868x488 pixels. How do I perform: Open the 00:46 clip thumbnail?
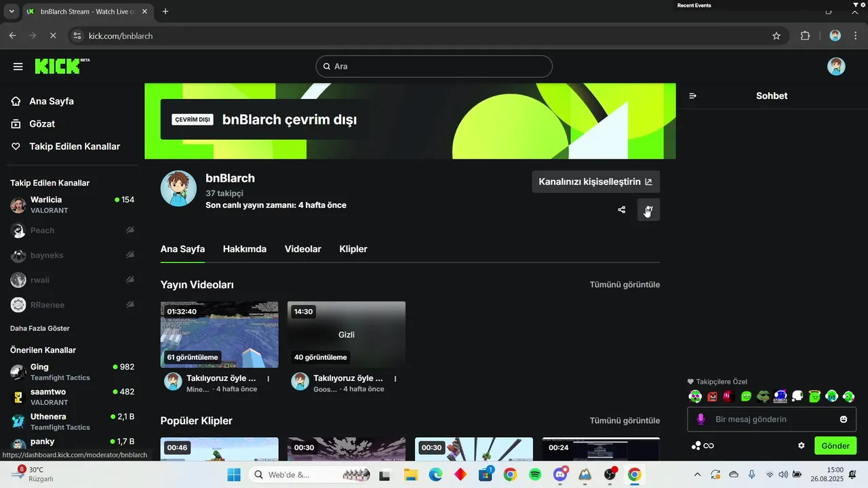click(219, 449)
